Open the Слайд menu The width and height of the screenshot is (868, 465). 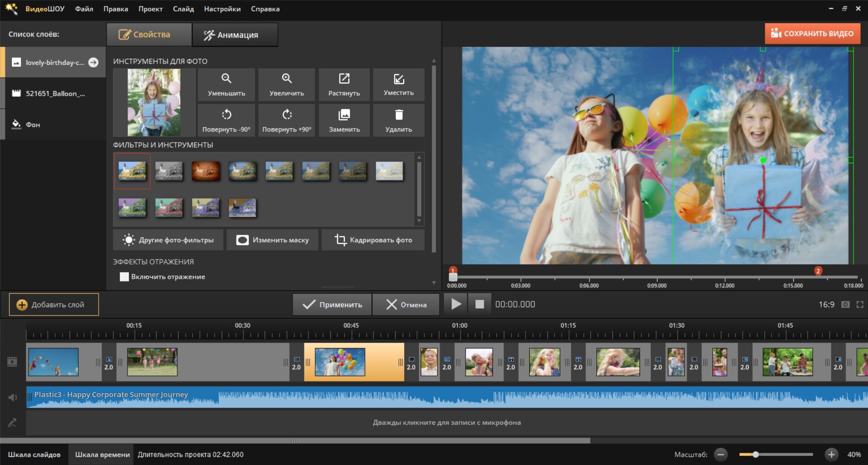pos(183,9)
